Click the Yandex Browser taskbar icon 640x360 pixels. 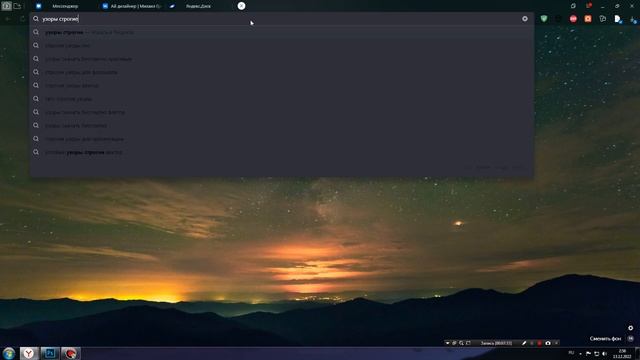point(29,353)
